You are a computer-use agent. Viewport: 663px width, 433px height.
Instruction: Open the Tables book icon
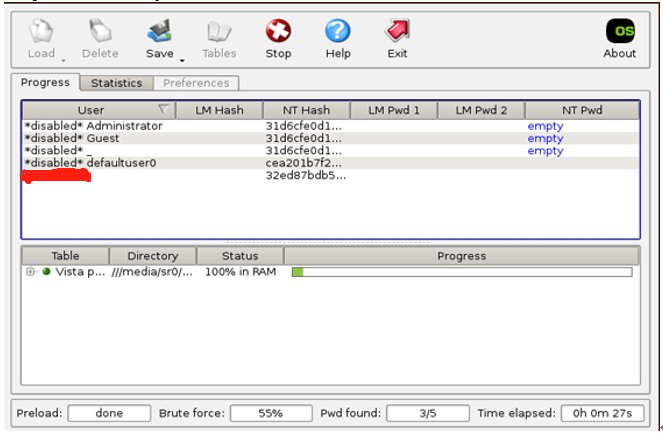tap(219, 32)
